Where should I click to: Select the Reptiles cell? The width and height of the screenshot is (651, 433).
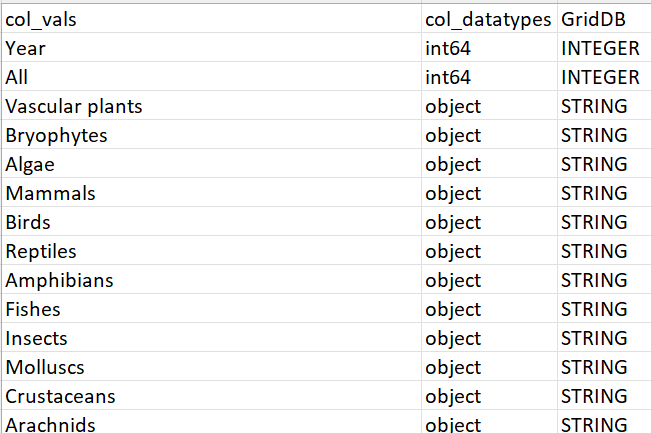coord(41,251)
